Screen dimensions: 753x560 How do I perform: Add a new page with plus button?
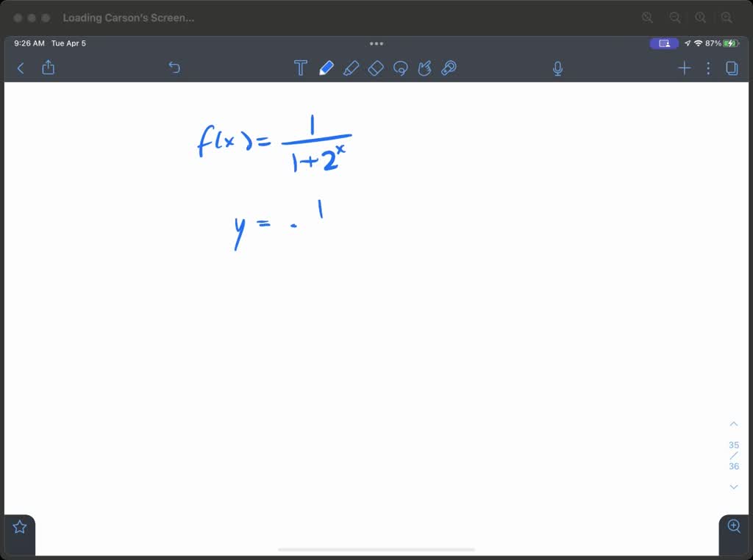coord(684,68)
